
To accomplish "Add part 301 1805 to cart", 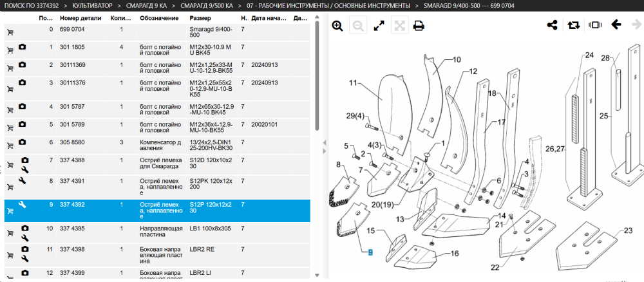I will 10,50.
